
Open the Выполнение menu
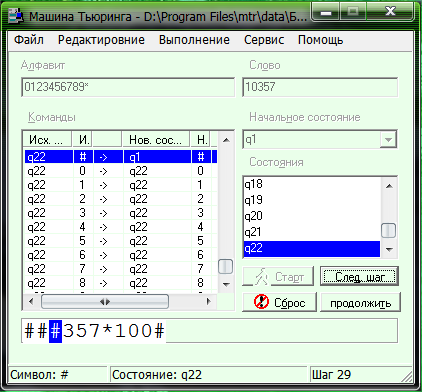[x=194, y=40]
